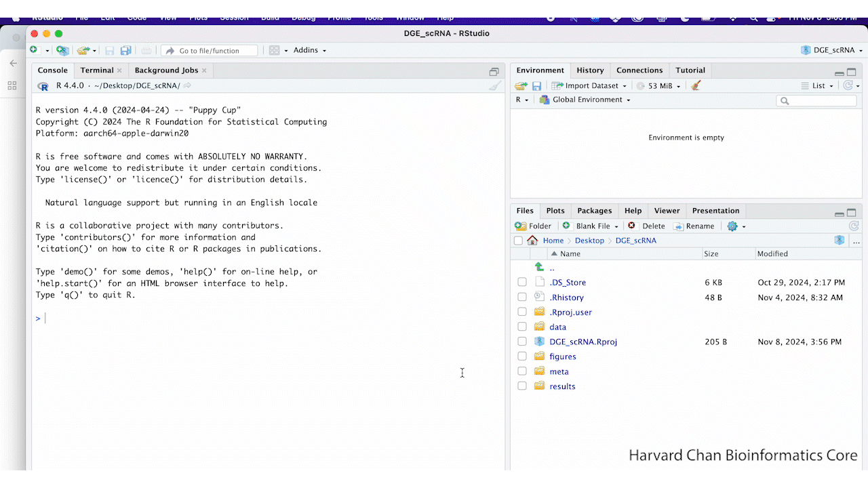Open the List view dropdown
This screenshot has height=488, width=868.
(816, 85)
